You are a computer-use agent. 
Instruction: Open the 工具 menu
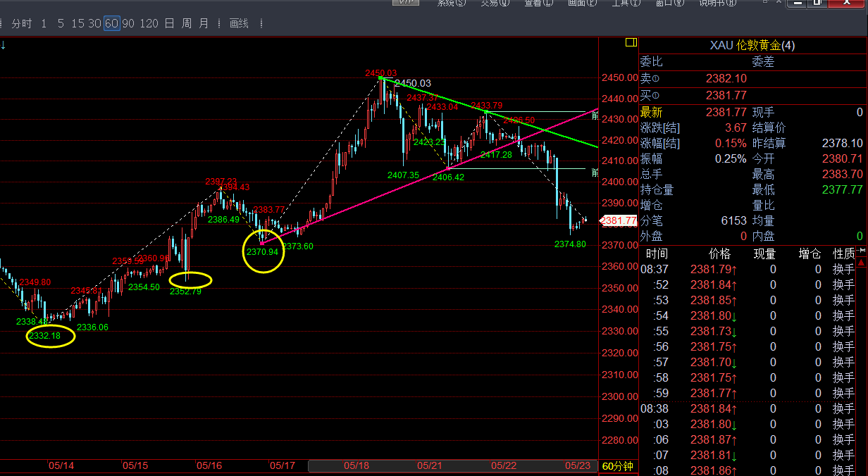tap(626, 3)
